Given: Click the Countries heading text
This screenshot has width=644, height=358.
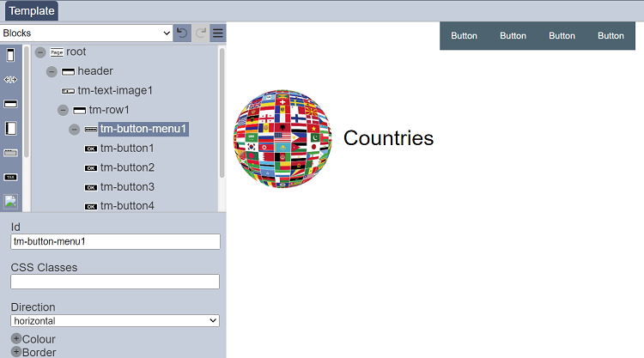Looking at the screenshot, I should [x=388, y=138].
